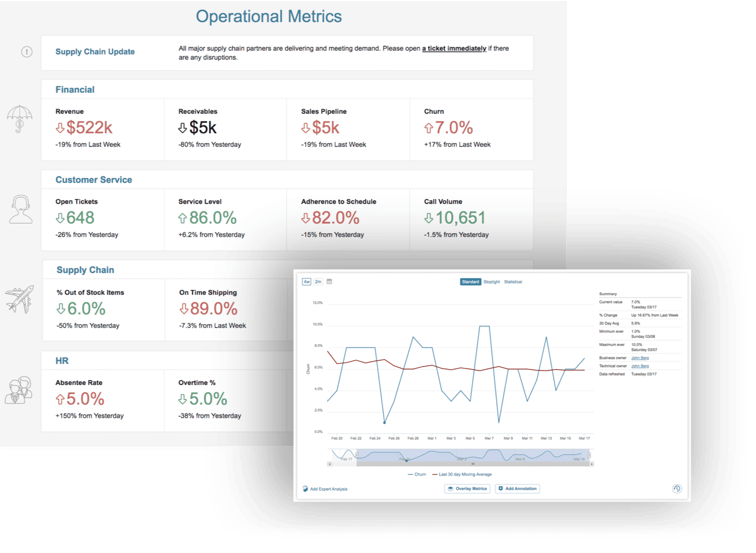Click the down arrow beside Call Volume 10,651
The width and height of the screenshot is (756, 553).
(428, 218)
